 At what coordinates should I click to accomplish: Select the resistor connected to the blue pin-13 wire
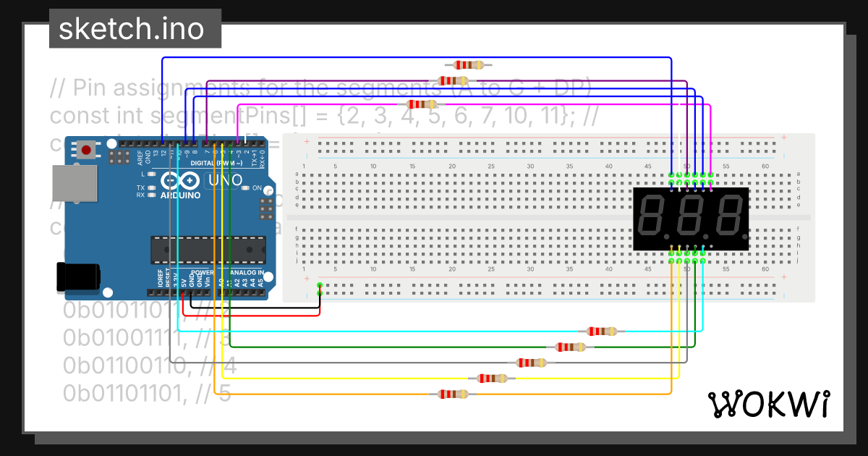[467, 64]
